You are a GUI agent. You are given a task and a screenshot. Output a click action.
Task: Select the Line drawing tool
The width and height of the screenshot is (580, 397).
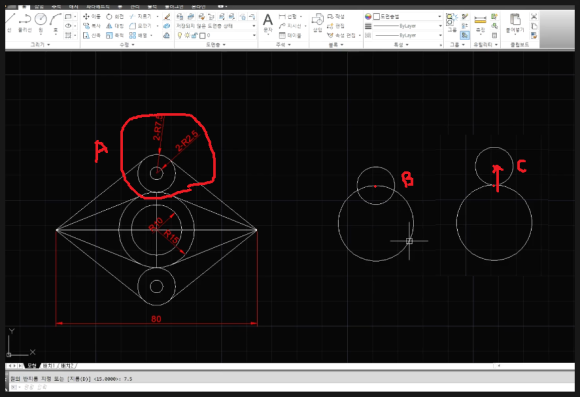pyautogui.click(x=10, y=22)
